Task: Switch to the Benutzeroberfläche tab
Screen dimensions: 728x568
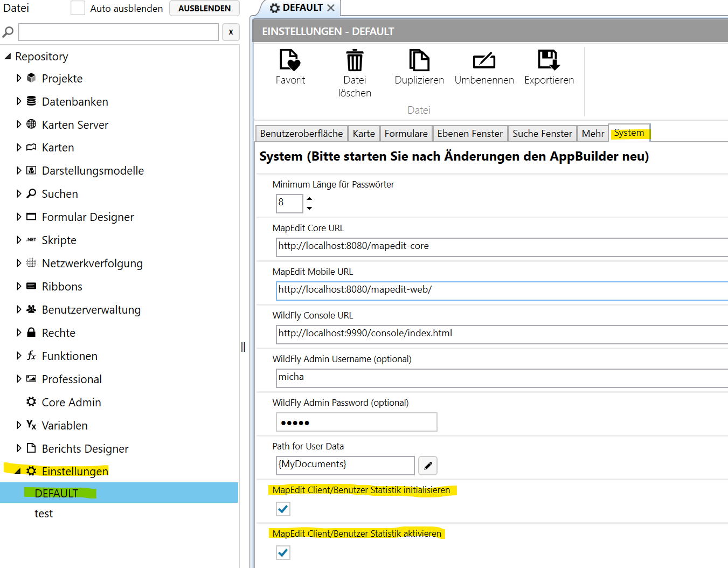Action: point(301,134)
